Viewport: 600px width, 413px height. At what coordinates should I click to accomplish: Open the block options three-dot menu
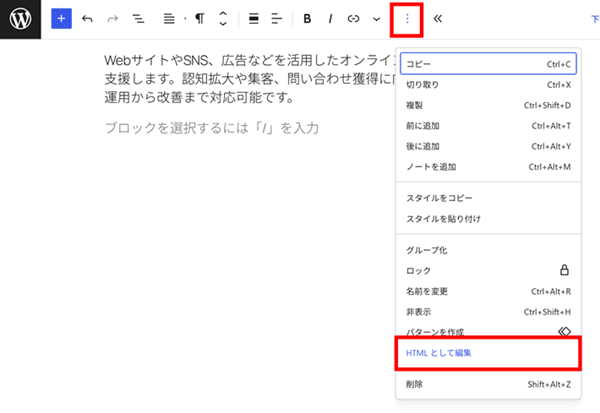click(x=407, y=19)
